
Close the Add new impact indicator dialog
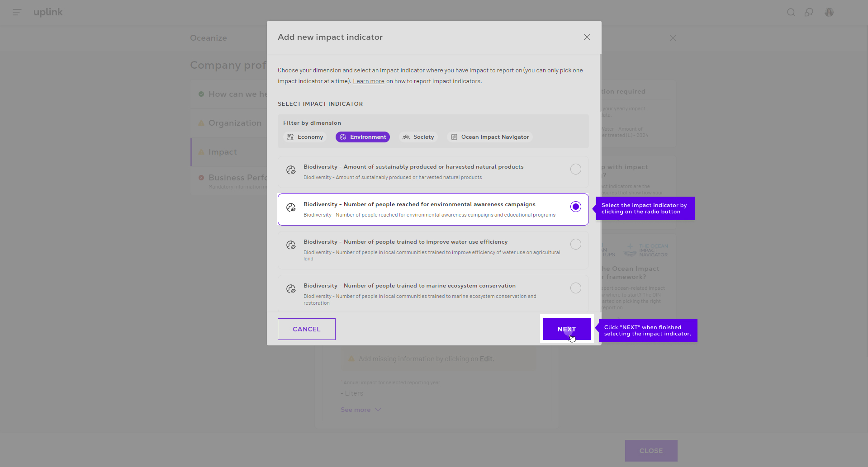click(x=587, y=37)
